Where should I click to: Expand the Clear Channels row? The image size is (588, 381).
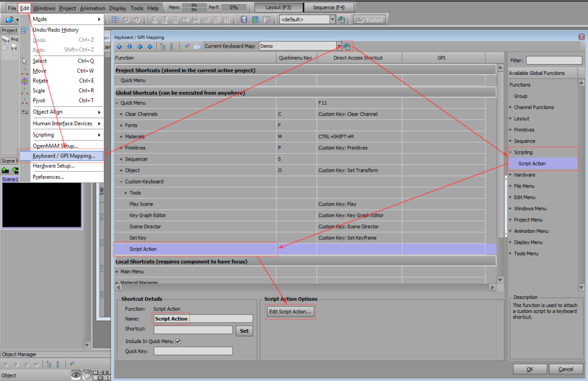click(121, 114)
